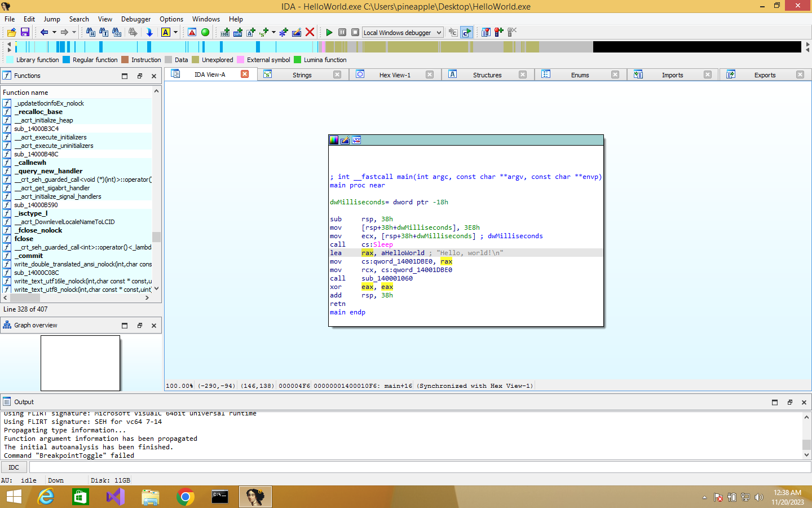Screen dimensions: 812x508
Task: Click the Library function cyan legend swatch
Action: (x=10, y=60)
